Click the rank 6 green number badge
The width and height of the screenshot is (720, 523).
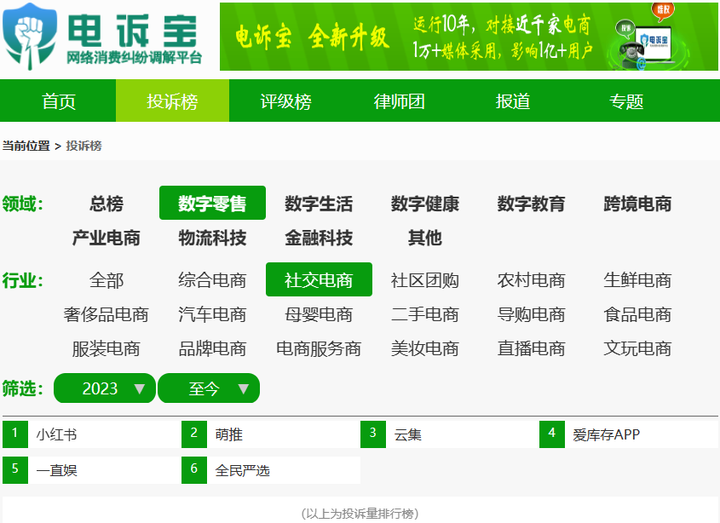194,470
